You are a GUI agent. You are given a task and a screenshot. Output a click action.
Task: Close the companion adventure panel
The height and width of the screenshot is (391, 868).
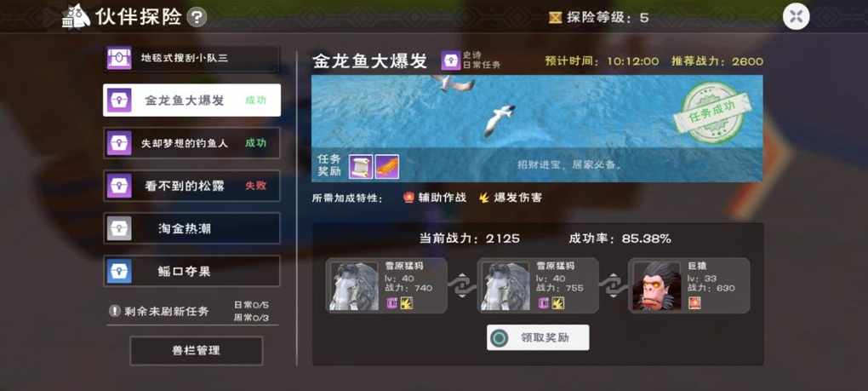point(796,17)
